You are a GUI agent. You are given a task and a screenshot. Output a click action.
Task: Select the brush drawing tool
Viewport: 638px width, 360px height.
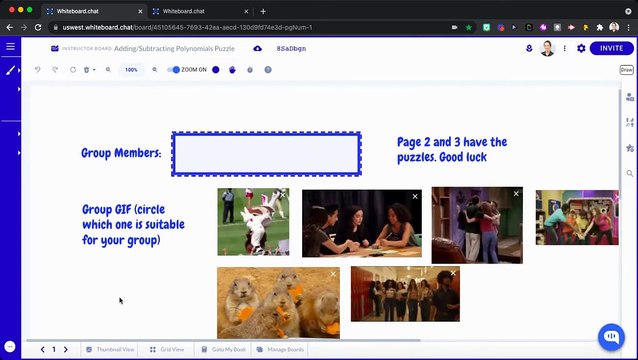(x=10, y=70)
